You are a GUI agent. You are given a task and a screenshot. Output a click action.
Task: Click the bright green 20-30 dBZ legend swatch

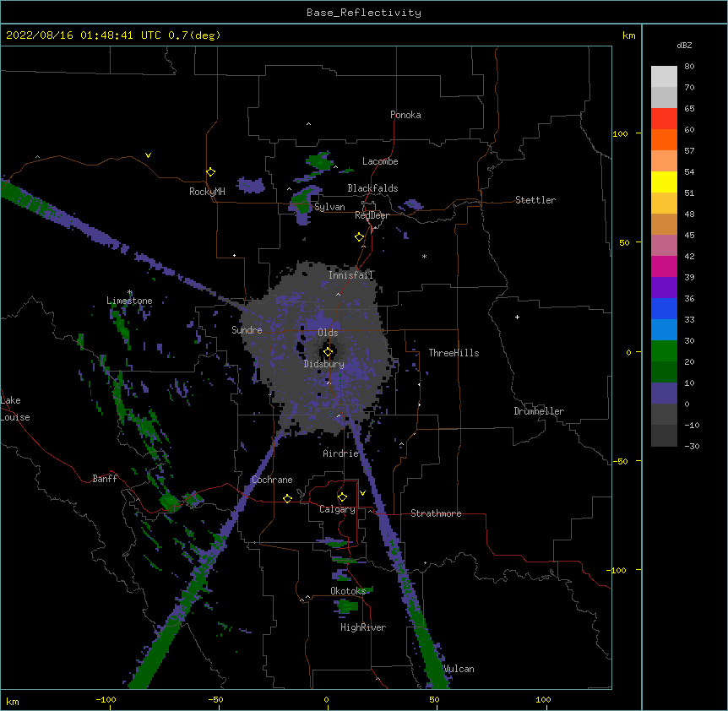664,351
